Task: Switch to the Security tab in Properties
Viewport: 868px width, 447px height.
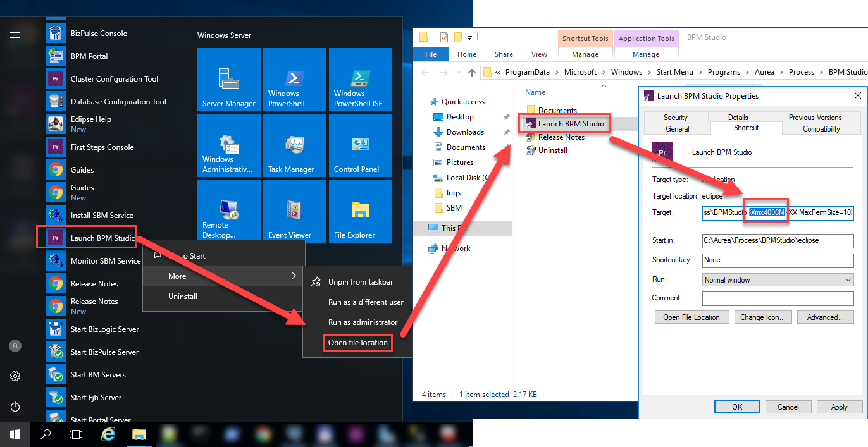Action: tap(676, 117)
